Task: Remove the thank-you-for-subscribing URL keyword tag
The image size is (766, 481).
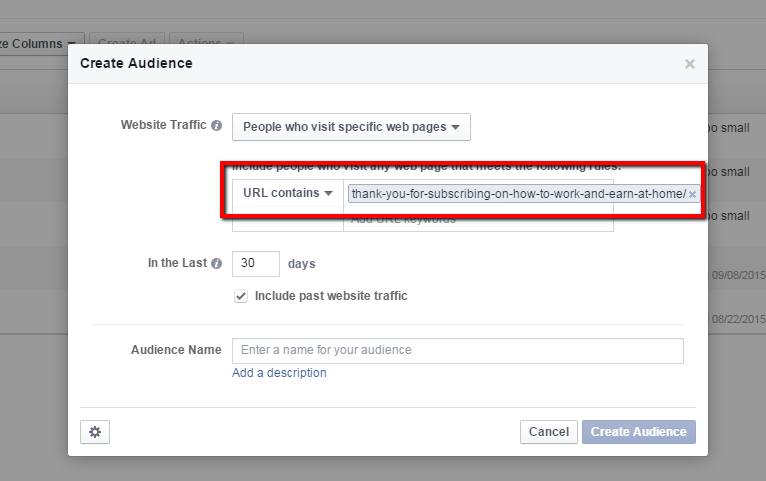Action: point(692,195)
